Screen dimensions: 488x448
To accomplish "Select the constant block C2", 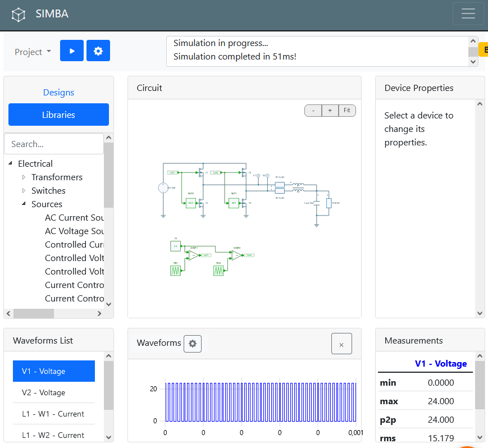I will 176,246.
